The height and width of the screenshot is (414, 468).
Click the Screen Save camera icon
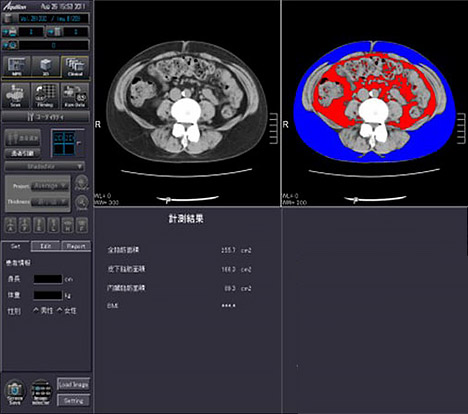click(15, 392)
